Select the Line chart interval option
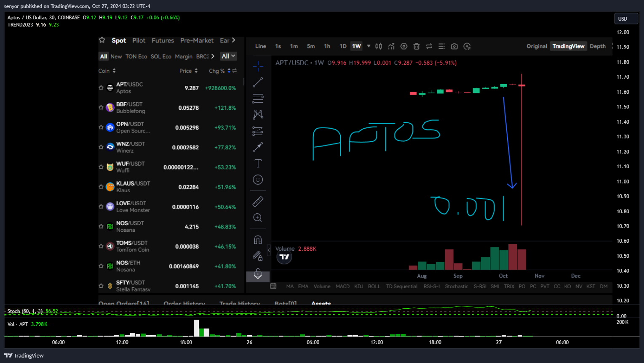 (x=261, y=46)
